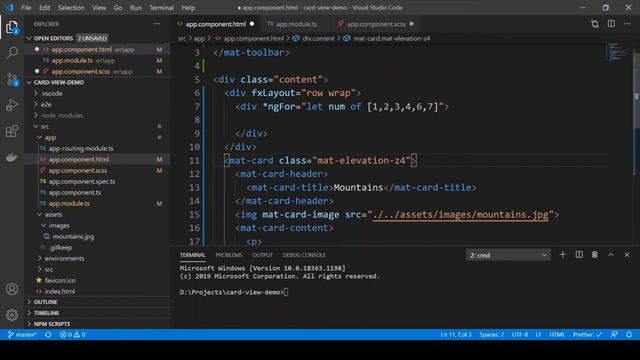
Task: Expand the NPM Scripts section
Action: (52, 324)
